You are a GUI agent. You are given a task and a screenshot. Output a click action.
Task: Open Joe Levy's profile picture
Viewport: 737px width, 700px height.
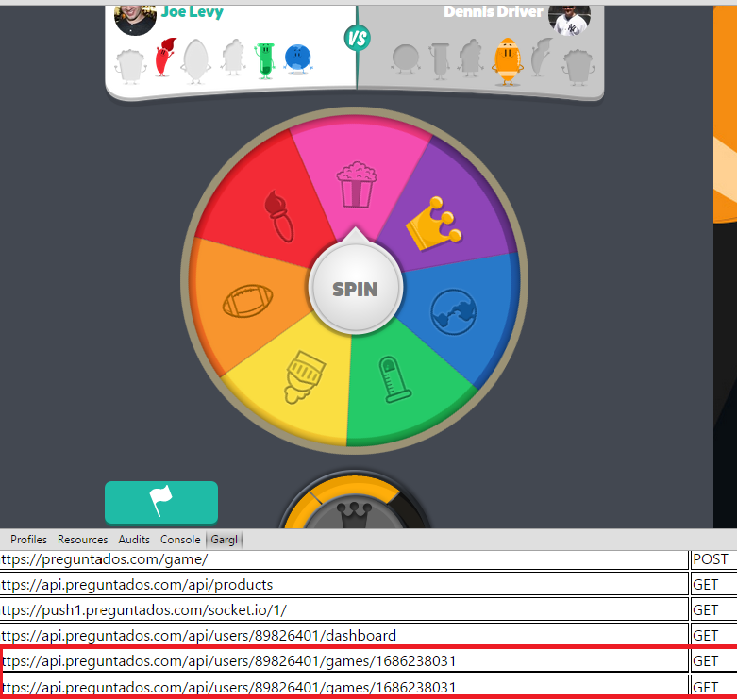tap(135, 17)
